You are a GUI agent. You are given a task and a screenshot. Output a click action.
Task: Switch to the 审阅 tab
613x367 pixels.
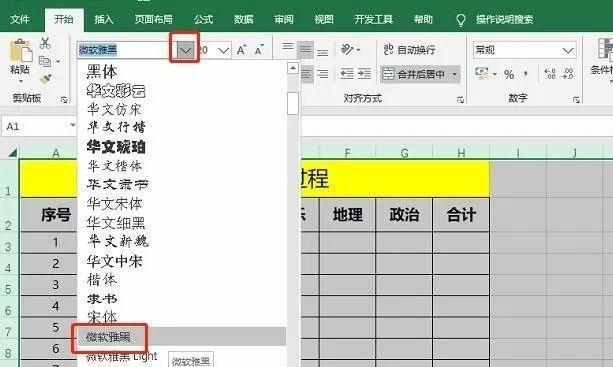pyautogui.click(x=284, y=19)
